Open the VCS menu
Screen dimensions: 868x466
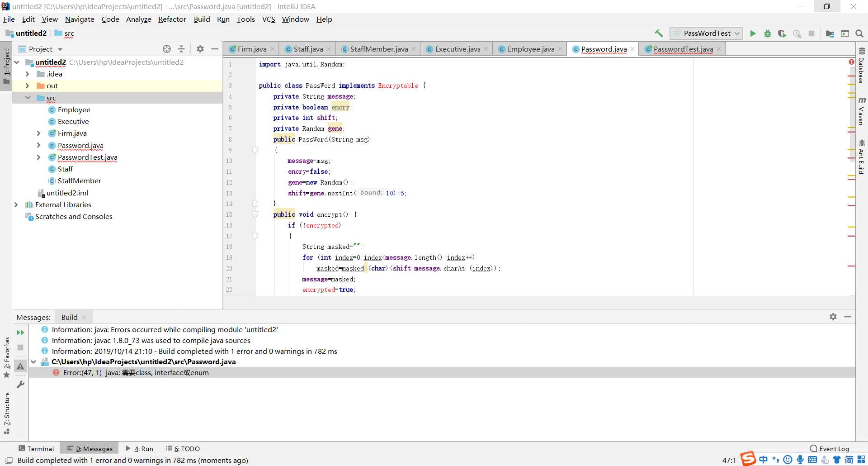point(269,19)
